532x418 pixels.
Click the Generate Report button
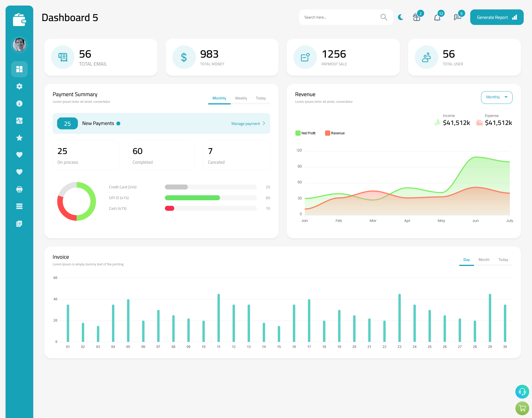(496, 17)
